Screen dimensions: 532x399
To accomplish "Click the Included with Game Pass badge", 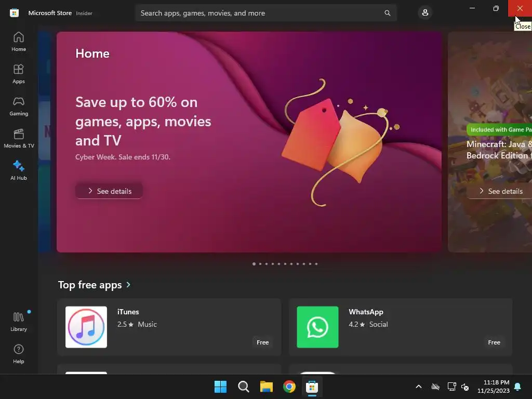I will click(499, 129).
